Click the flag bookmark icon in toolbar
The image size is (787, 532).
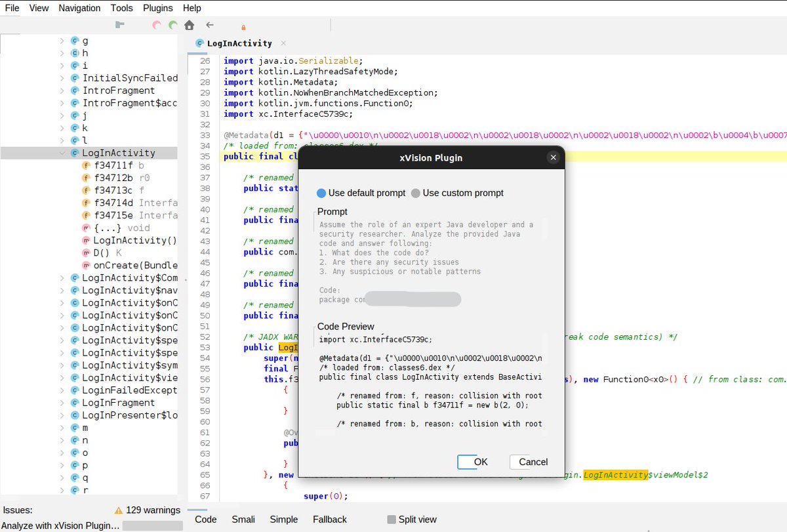(120, 24)
